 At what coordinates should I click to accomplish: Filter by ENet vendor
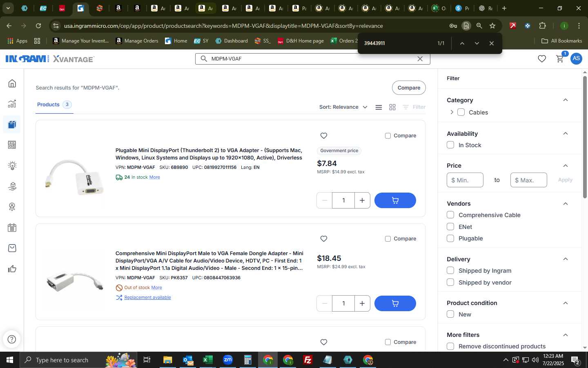click(x=450, y=227)
